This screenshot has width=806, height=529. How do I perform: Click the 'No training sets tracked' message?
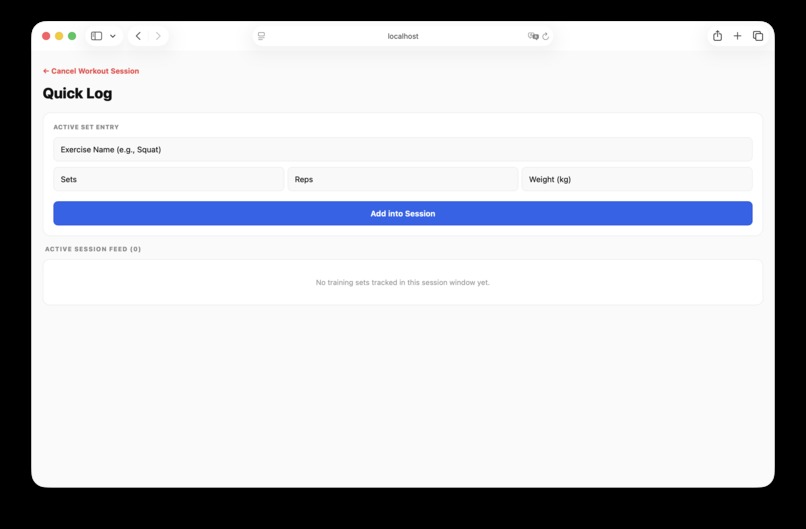(402, 282)
